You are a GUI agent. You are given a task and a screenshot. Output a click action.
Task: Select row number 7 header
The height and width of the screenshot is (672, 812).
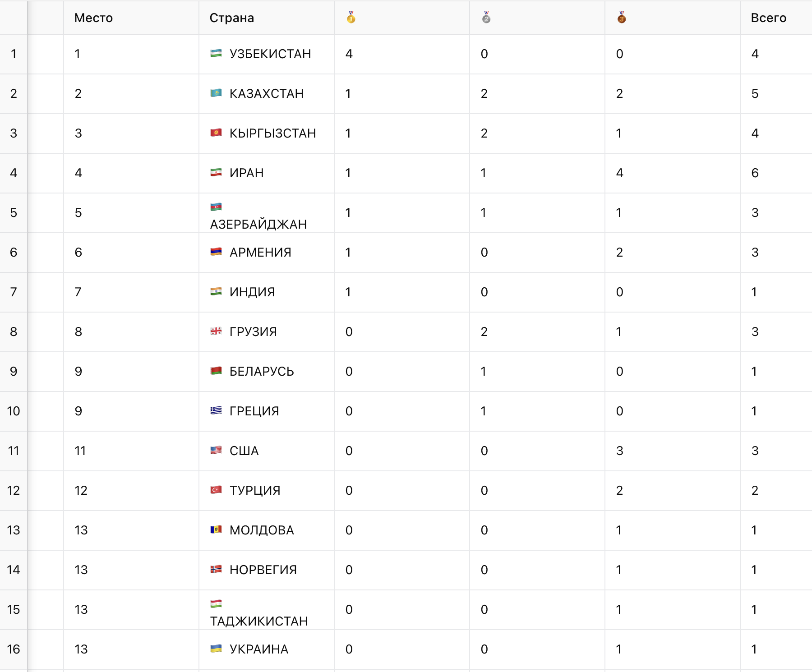(x=14, y=292)
